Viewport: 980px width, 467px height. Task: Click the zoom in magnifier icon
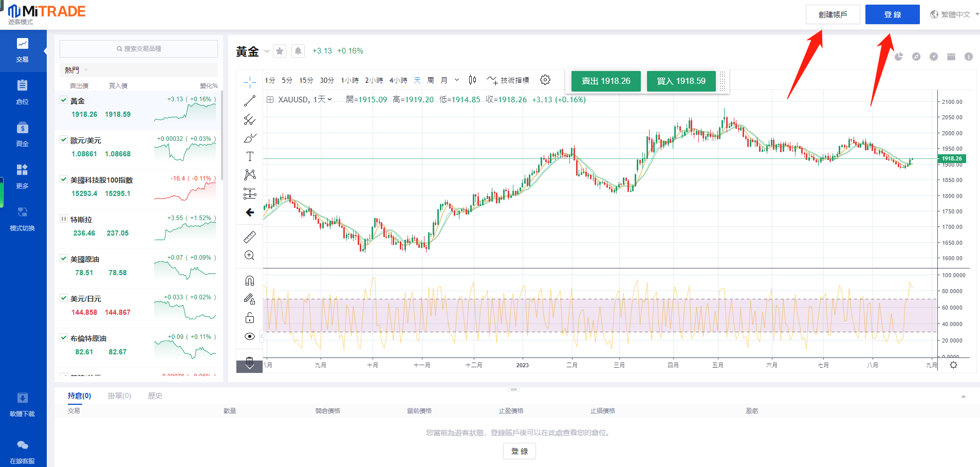point(250,256)
